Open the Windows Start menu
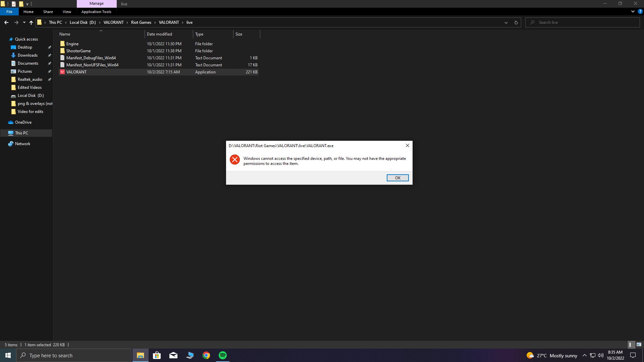The width and height of the screenshot is (644, 362). tap(8, 355)
